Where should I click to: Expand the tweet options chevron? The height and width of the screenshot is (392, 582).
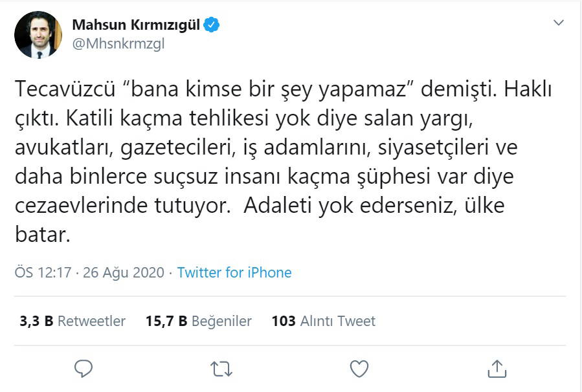pyautogui.click(x=559, y=23)
